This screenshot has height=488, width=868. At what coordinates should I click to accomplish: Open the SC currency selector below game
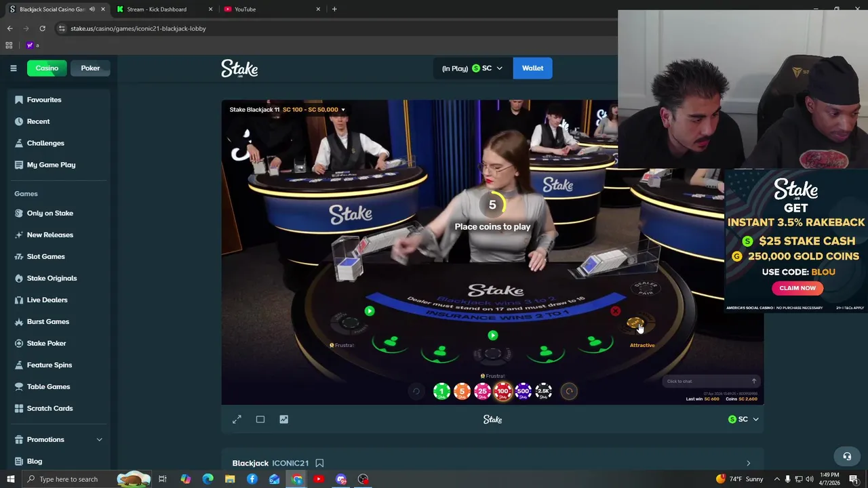pos(743,420)
